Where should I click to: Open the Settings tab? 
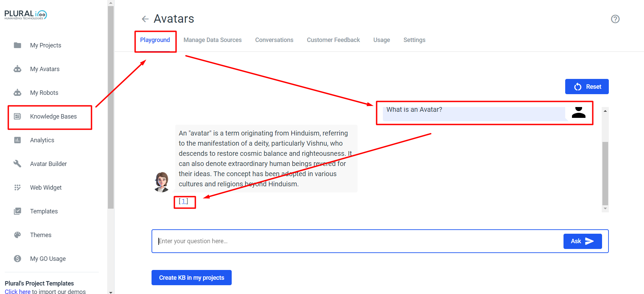click(414, 40)
